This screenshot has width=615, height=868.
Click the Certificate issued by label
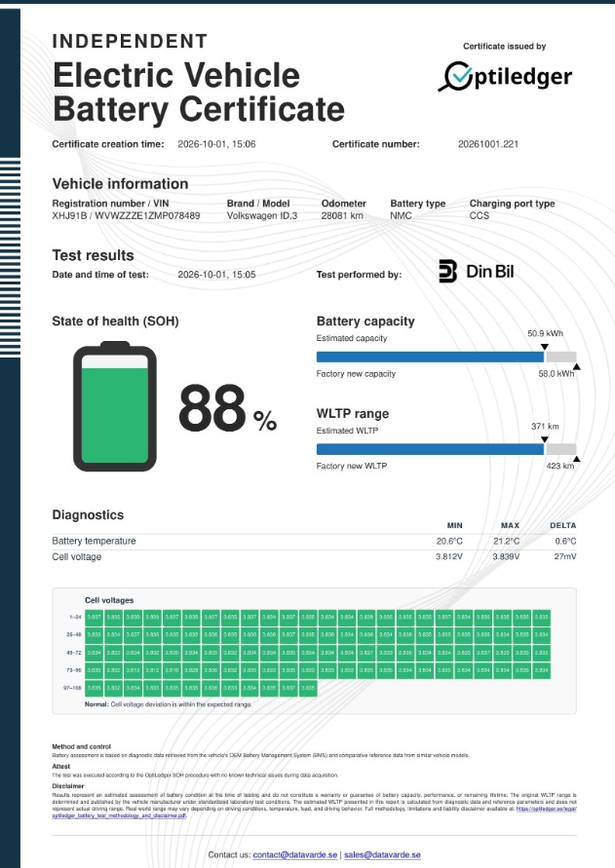click(x=505, y=47)
